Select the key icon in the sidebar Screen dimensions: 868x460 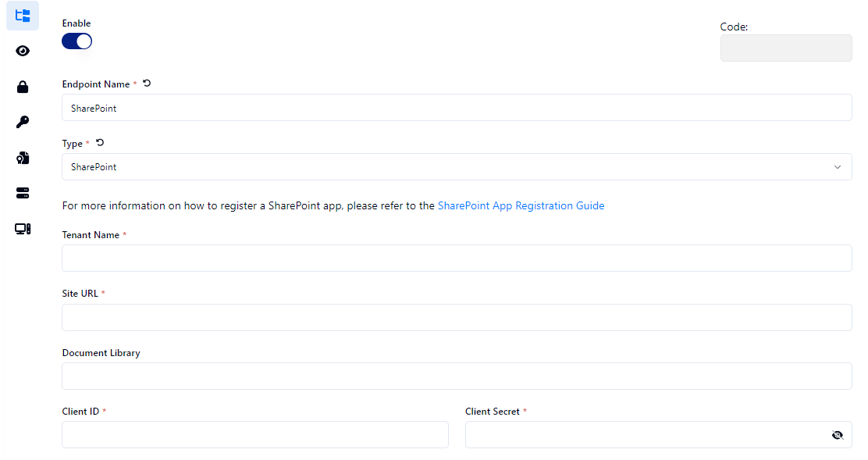[x=23, y=122]
